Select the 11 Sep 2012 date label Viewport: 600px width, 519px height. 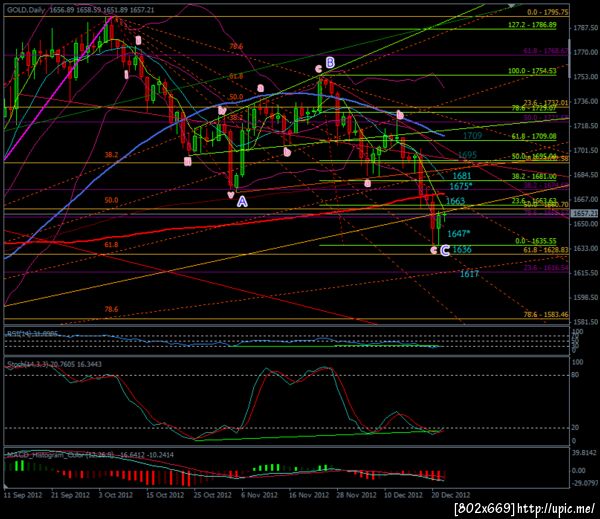pos(23,495)
